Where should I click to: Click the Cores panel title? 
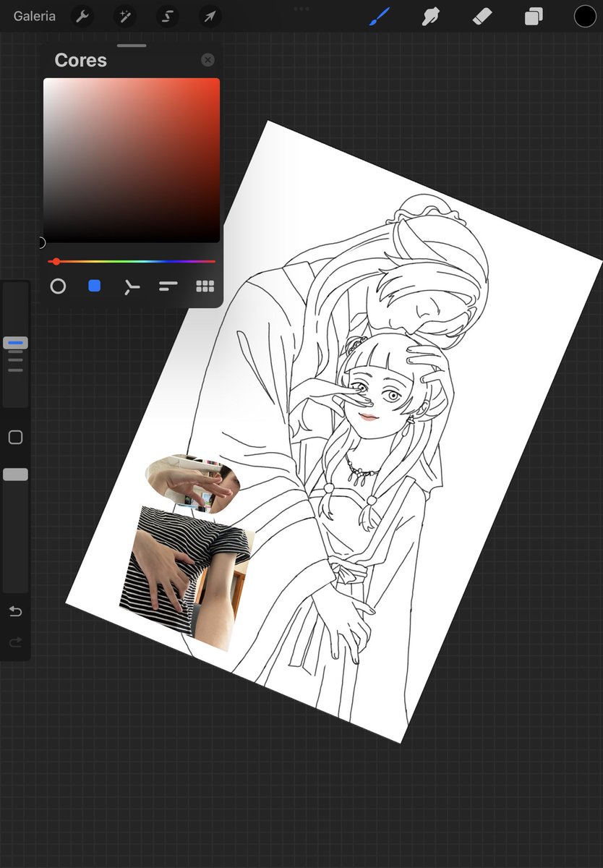pos(80,60)
